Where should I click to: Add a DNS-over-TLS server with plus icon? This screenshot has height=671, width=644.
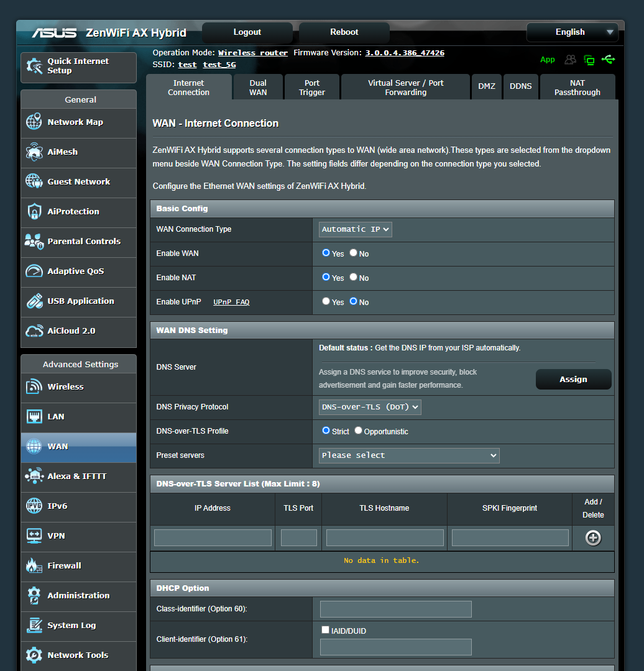(592, 537)
